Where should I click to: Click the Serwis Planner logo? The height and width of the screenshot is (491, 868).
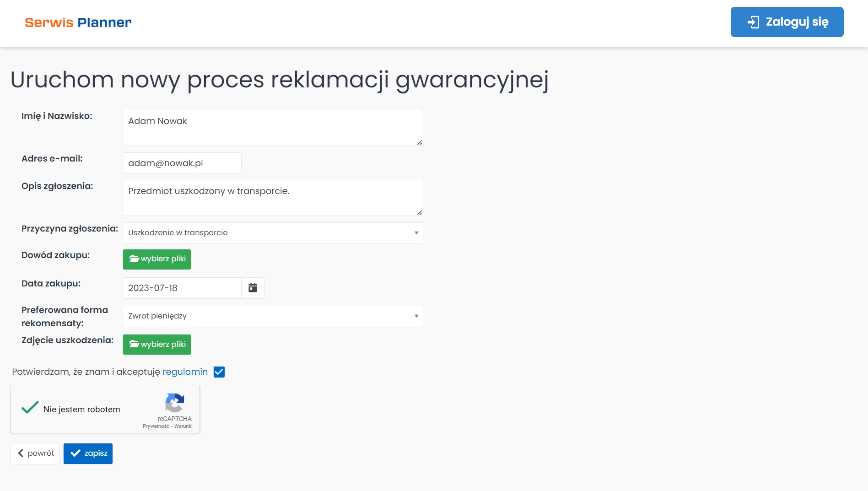[78, 22]
